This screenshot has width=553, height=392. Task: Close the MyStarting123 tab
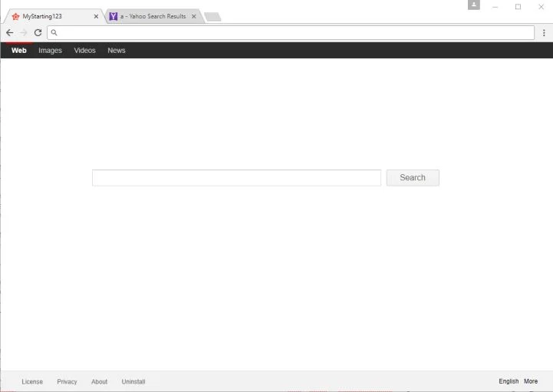click(96, 17)
